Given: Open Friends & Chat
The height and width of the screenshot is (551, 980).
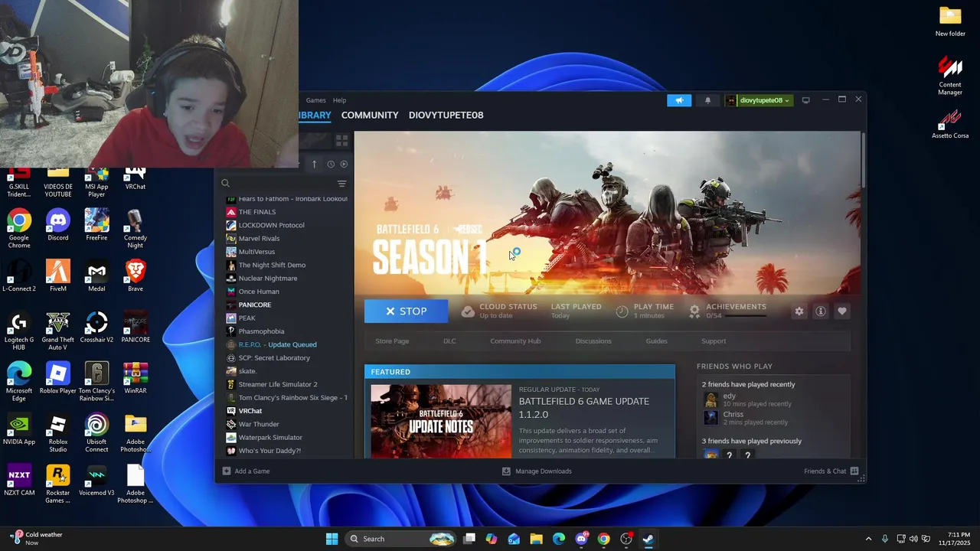Looking at the screenshot, I should pyautogui.click(x=831, y=471).
